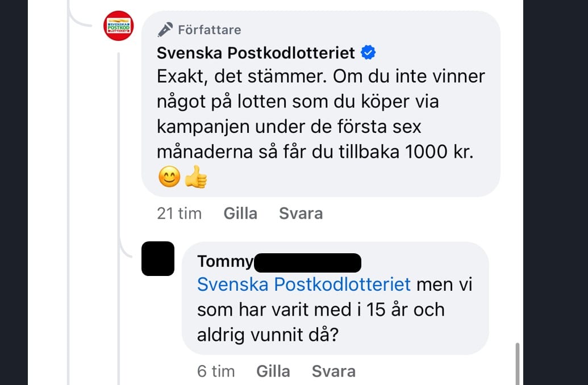Open Tommy's profile via his name
This screenshot has height=385, width=588.
point(224,261)
